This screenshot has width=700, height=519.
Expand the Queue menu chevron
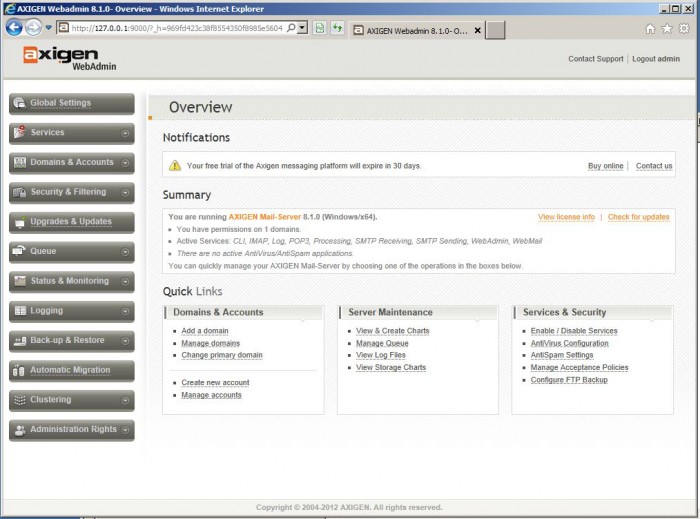tap(125, 252)
